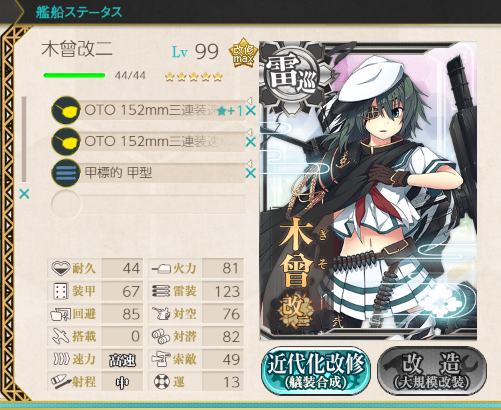The height and width of the screenshot is (410, 501).
Task: Remove all equipment with left-side X
Action: pos(24,194)
